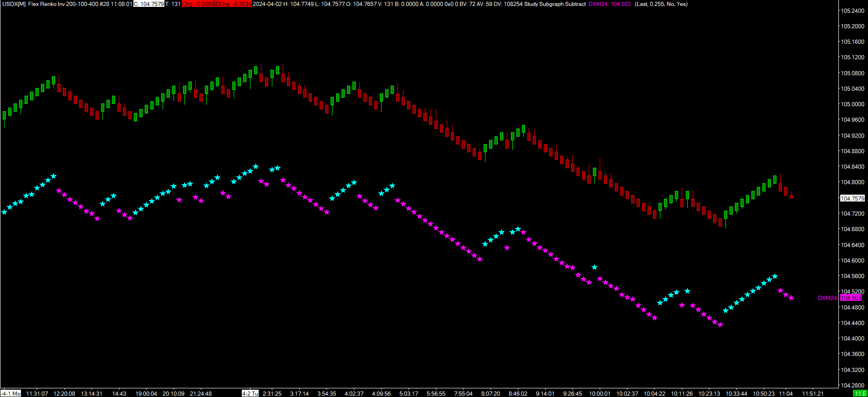Click the 19:00:04 time axis label
This screenshot has height=397, width=868.
(x=146, y=393)
